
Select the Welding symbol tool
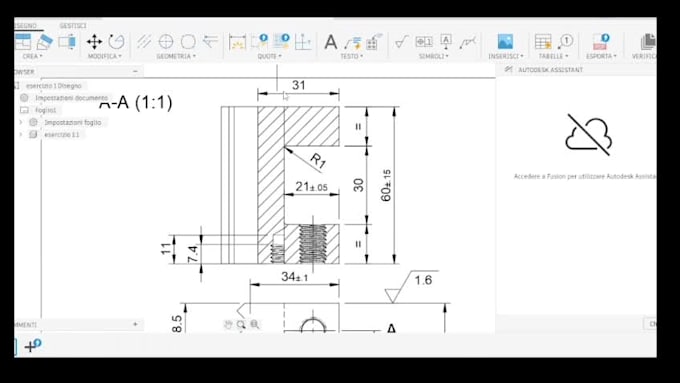pyautogui.click(x=468, y=42)
